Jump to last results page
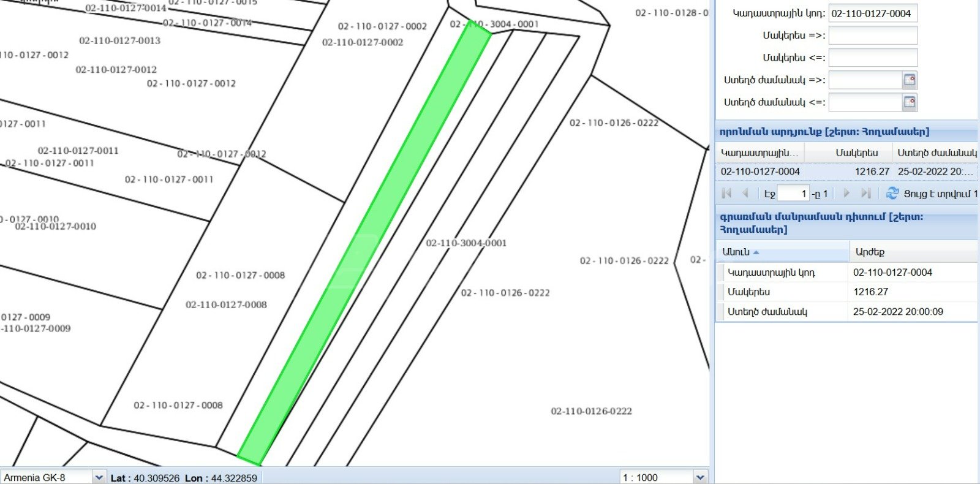 (x=865, y=194)
